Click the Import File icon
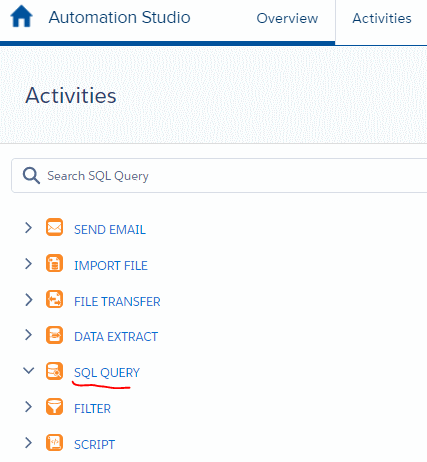Image resolution: width=427 pixels, height=462 pixels. (x=54, y=263)
